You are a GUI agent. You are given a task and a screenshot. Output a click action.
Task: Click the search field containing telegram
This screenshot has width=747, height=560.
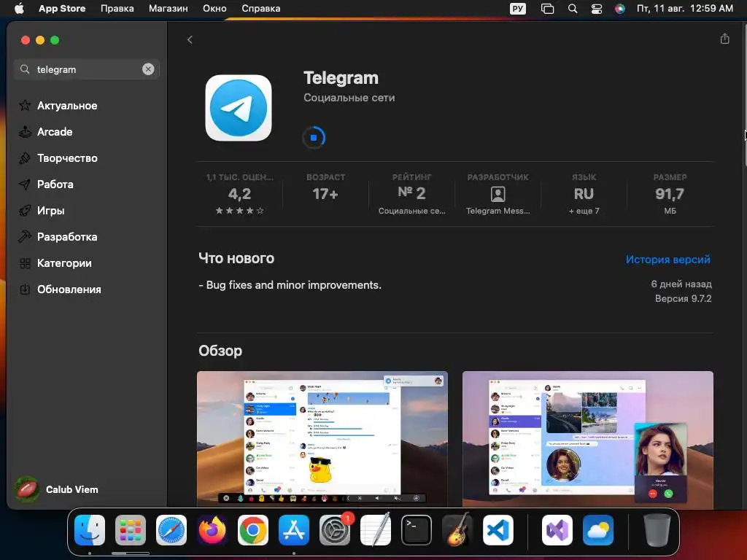pos(86,69)
